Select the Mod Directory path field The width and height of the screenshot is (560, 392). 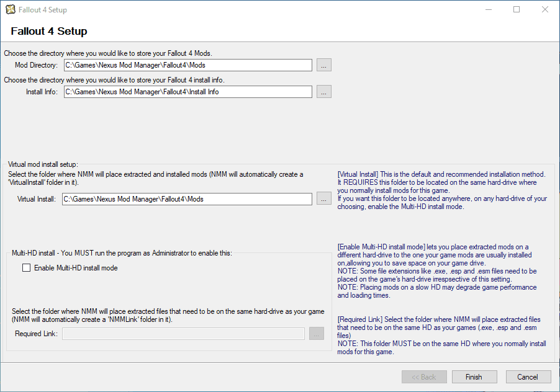tap(186, 65)
